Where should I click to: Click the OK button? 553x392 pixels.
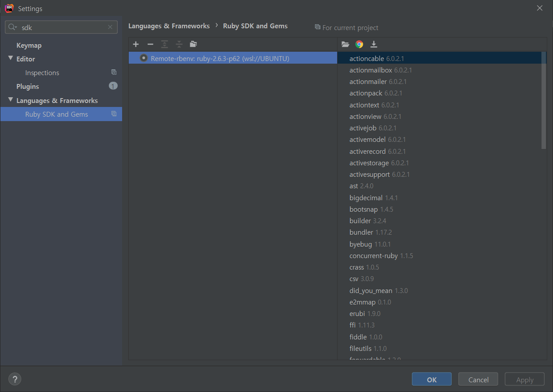click(x=432, y=379)
